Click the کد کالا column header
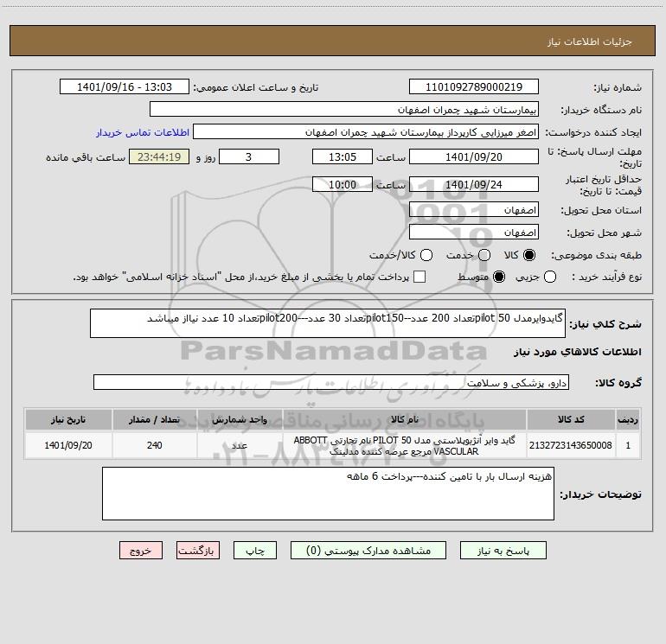This screenshot has width=666, height=644. 571,419
